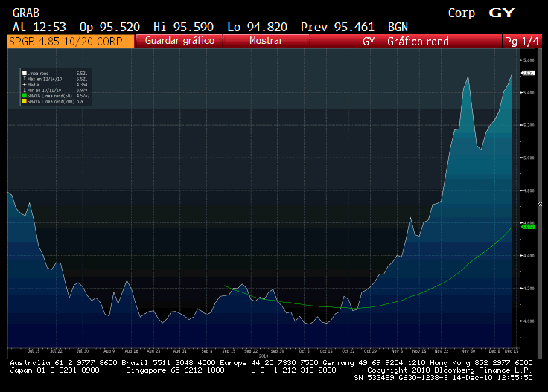Select the Máx en 12/14/10 legend marker
Viewport: 548px width, 392px height.
25,78
